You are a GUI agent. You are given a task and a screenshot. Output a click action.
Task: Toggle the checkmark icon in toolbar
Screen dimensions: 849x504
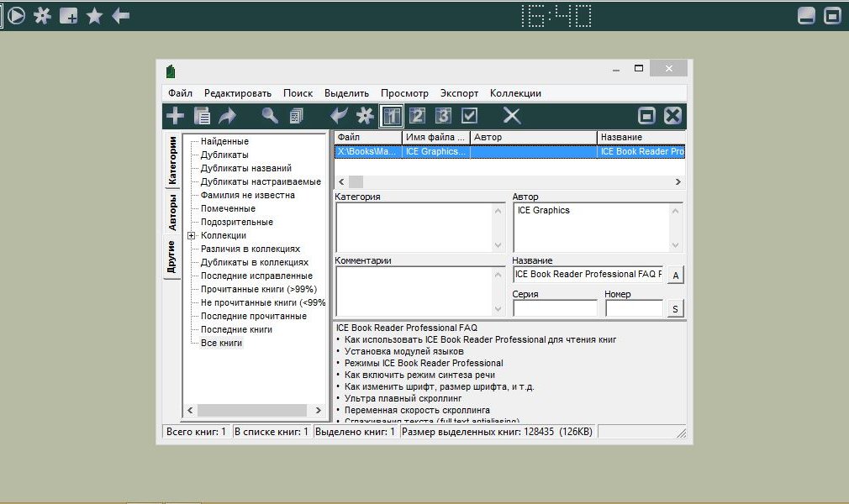(x=469, y=115)
